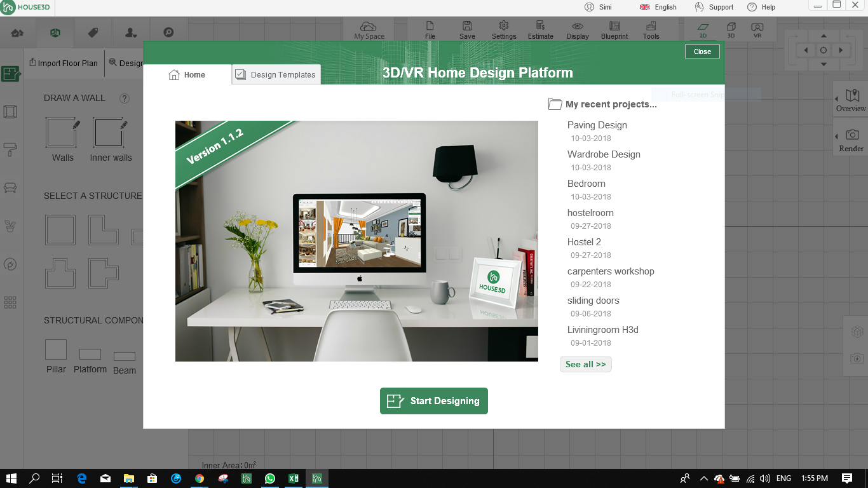
Task: Switch to Design Templates tab
Action: tap(276, 74)
